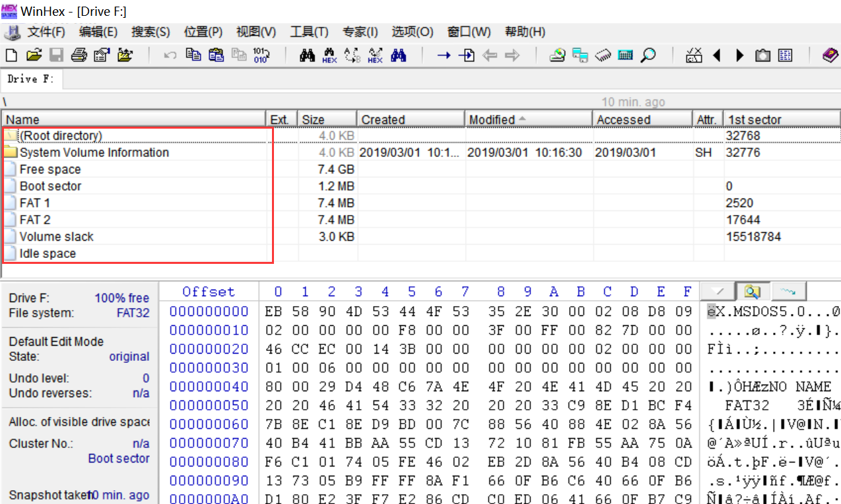Click the Copy block icon
841x504 pixels.
point(193,55)
